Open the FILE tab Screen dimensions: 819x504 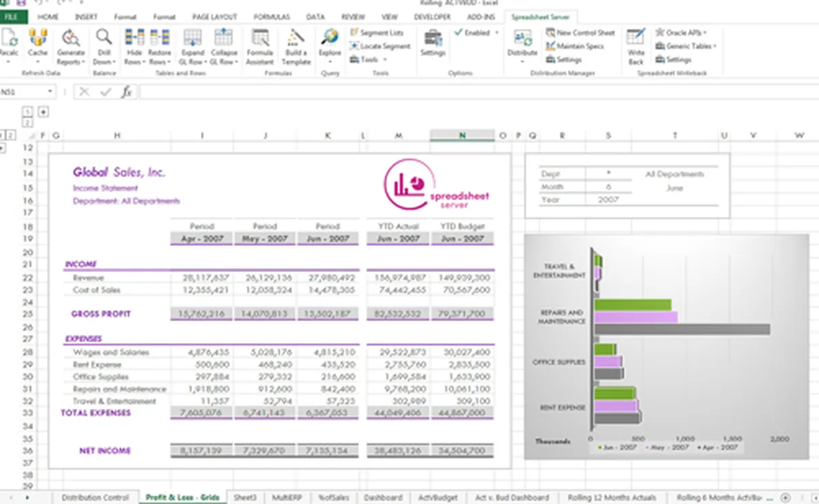[13, 17]
